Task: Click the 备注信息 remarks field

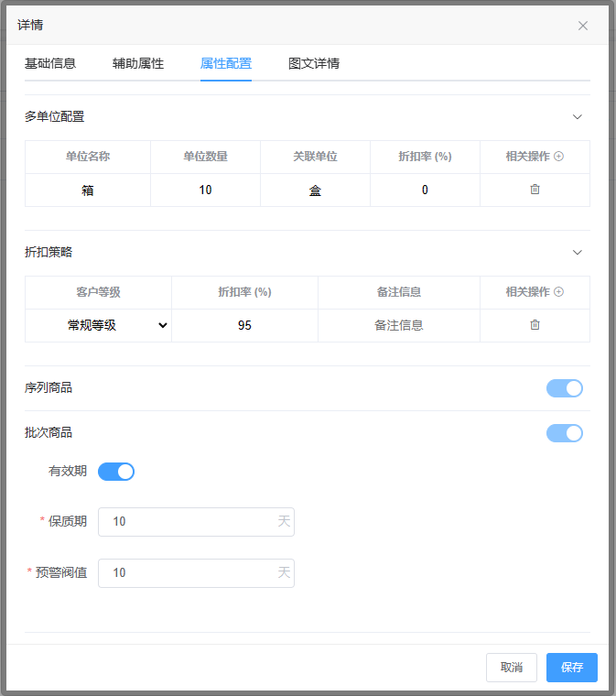Action: point(398,325)
